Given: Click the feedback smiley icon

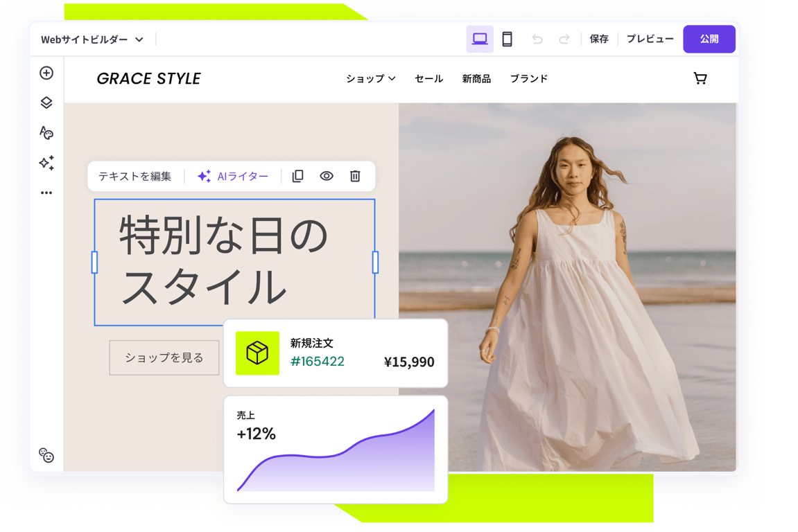Looking at the screenshot, I should click(x=46, y=455).
